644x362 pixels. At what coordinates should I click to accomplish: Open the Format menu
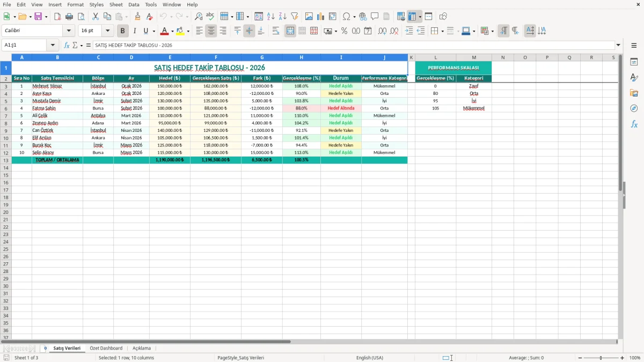point(76,4)
